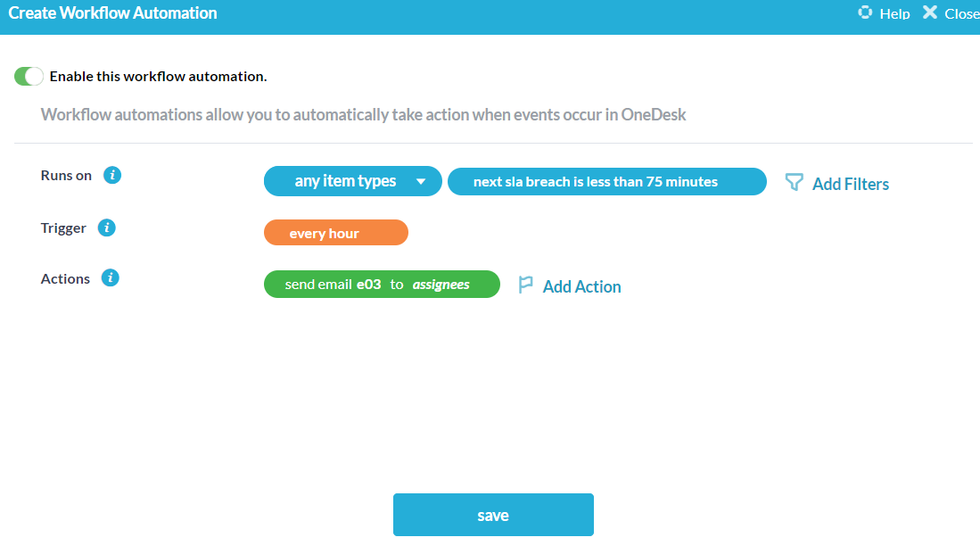980x554 pixels.
Task: Click the 'Enable this workflow automation.' label
Action: pos(158,77)
